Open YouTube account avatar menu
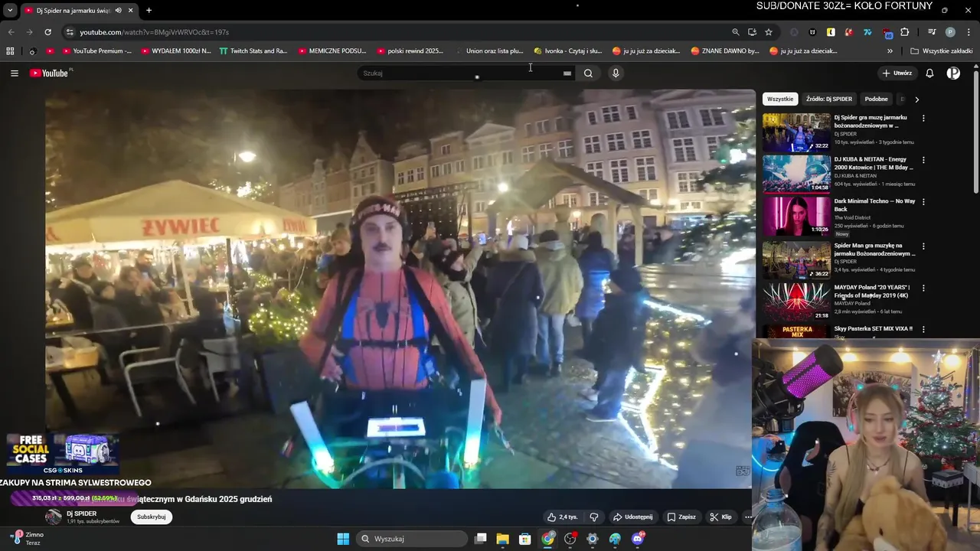The width and height of the screenshot is (980, 551). [x=953, y=73]
